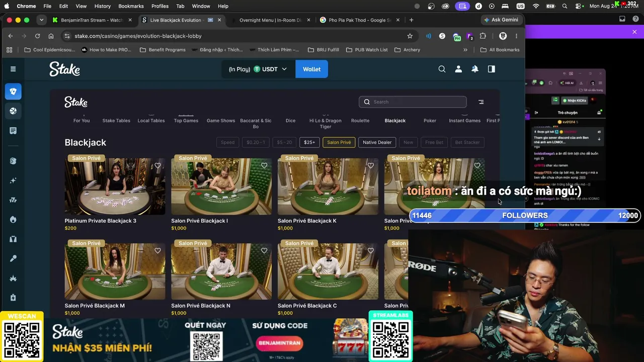Screen dimensions: 644x362
Task: Select the Casino cards icon in sidebar
Action: [14, 92]
